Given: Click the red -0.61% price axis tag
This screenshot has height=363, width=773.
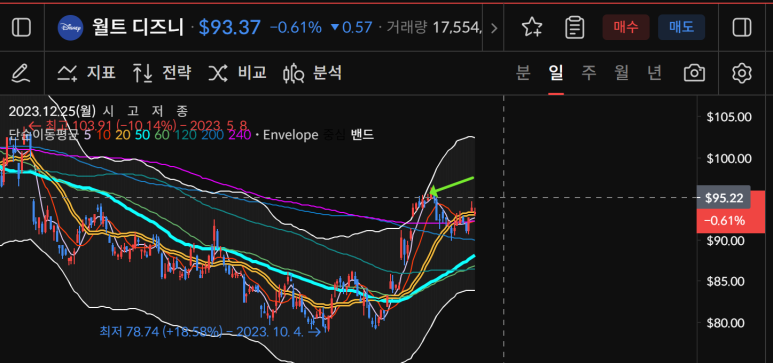Looking at the screenshot, I should pos(724,221).
